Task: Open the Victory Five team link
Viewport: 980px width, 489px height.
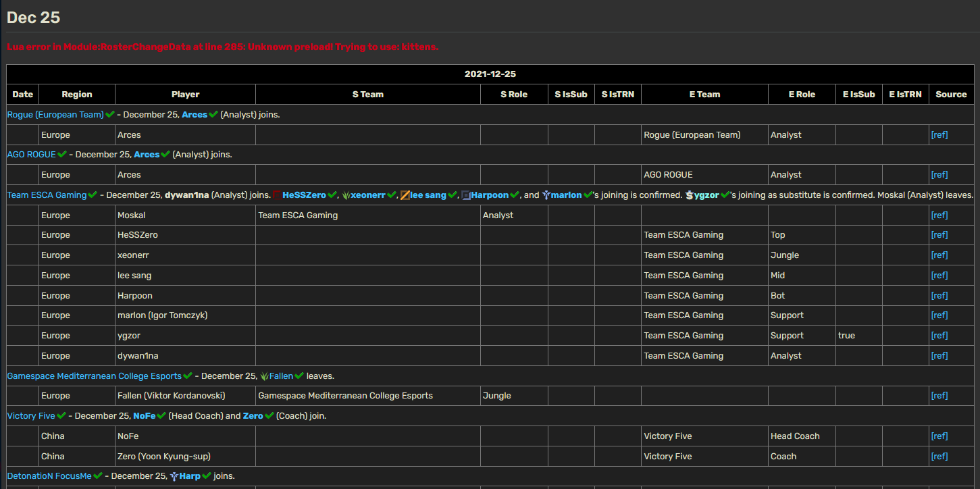Action: (31, 416)
